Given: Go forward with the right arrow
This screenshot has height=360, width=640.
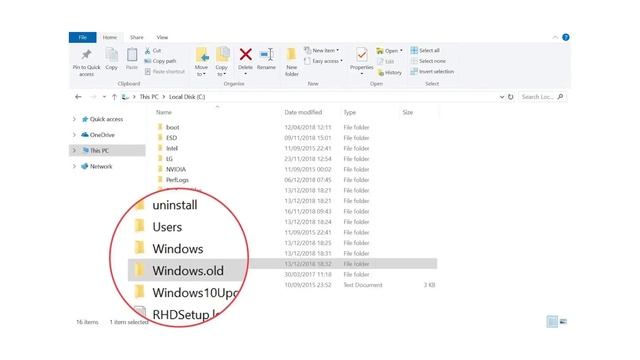Looking at the screenshot, I should point(93,97).
